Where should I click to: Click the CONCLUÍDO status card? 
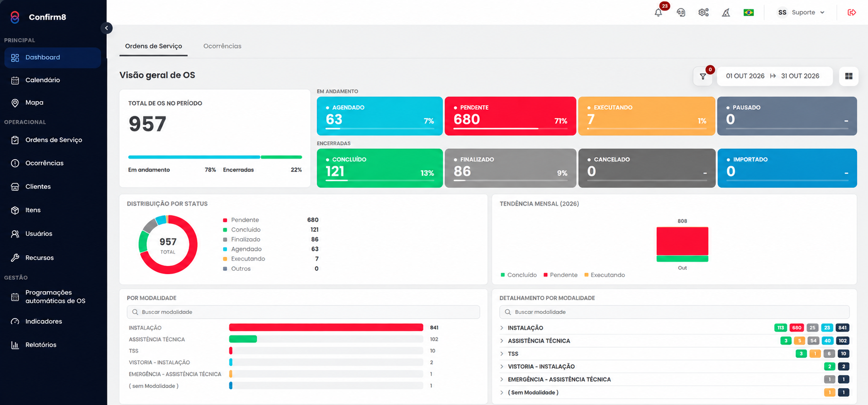tap(380, 168)
